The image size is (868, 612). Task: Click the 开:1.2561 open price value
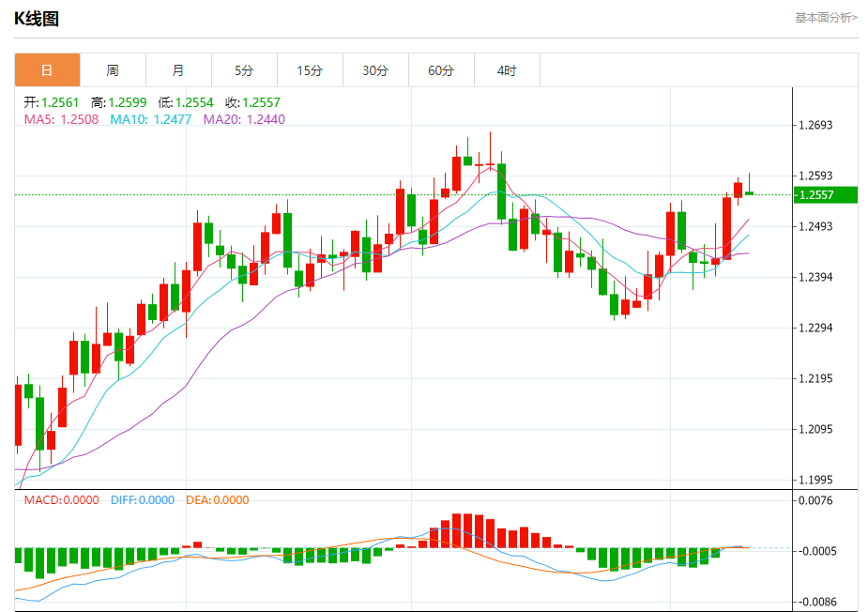[52, 102]
